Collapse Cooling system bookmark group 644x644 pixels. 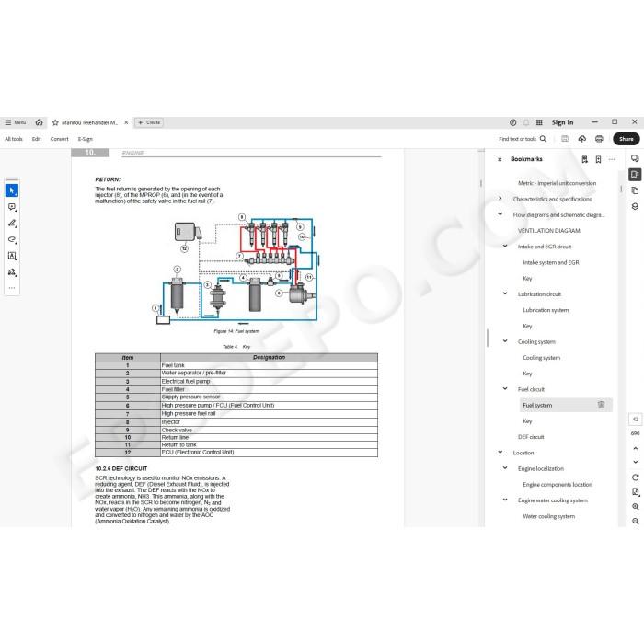coord(505,341)
